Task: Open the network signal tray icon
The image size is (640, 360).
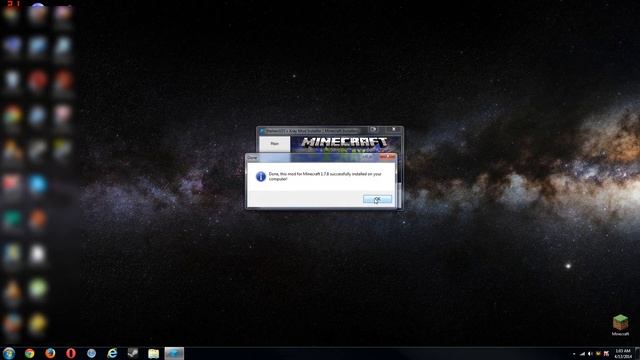Action: click(x=582, y=353)
